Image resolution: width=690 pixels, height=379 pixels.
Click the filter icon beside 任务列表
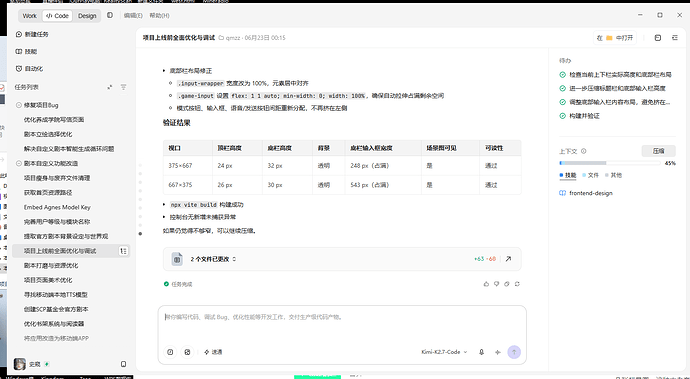124,87
